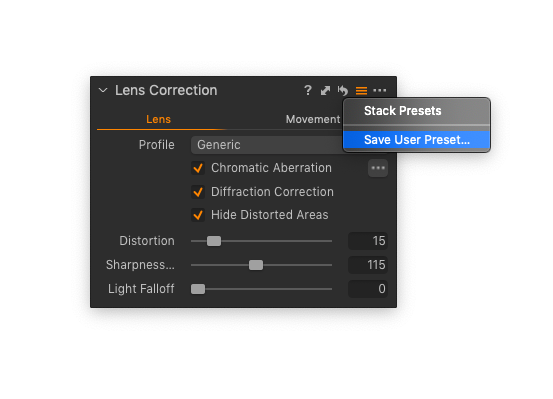Open the Profile Generic dropdown
The width and height of the screenshot is (553, 399).
click(x=267, y=145)
